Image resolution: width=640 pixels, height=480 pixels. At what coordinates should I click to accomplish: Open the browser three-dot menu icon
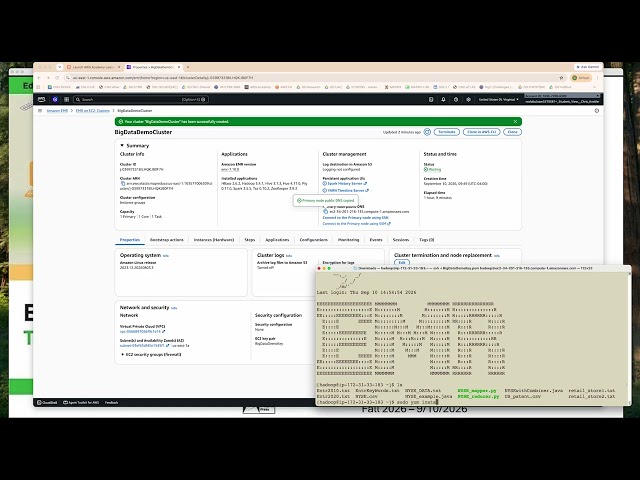[x=598, y=78]
